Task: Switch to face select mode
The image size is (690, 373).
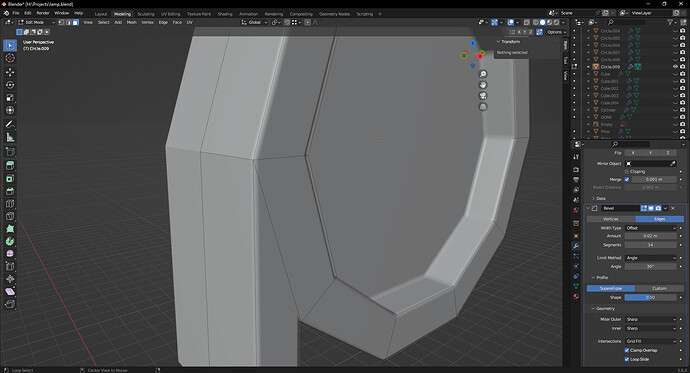Action: tap(76, 22)
